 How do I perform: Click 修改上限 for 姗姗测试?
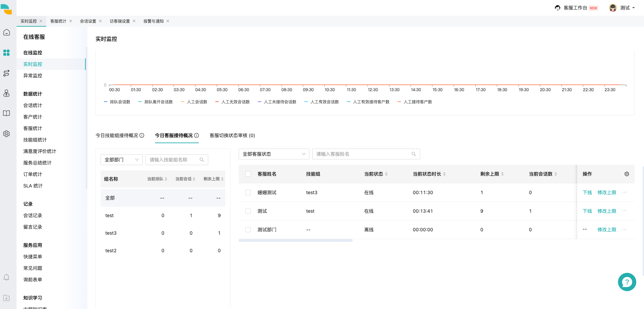[607, 192]
